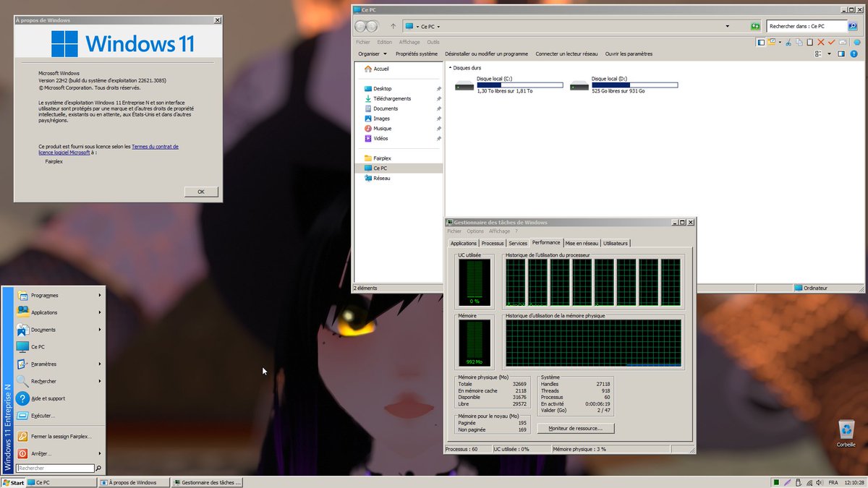Screen dimensions: 868x488
Task: Open view options dropdown arrow in Explorer
Action: (x=828, y=53)
